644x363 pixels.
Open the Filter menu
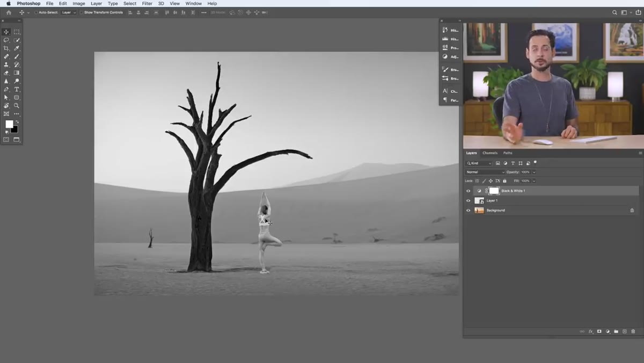tap(147, 3)
